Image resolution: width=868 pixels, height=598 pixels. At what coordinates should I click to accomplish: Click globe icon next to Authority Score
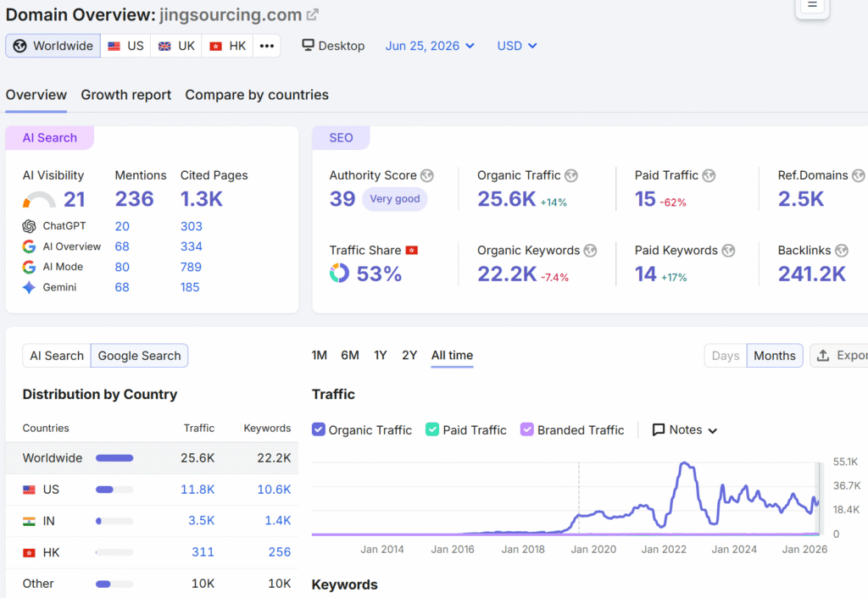click(x=427, y=175)
